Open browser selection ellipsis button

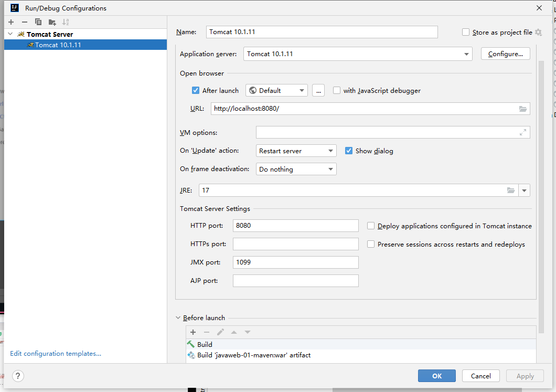pyautogui.click(x=318, y=90)
